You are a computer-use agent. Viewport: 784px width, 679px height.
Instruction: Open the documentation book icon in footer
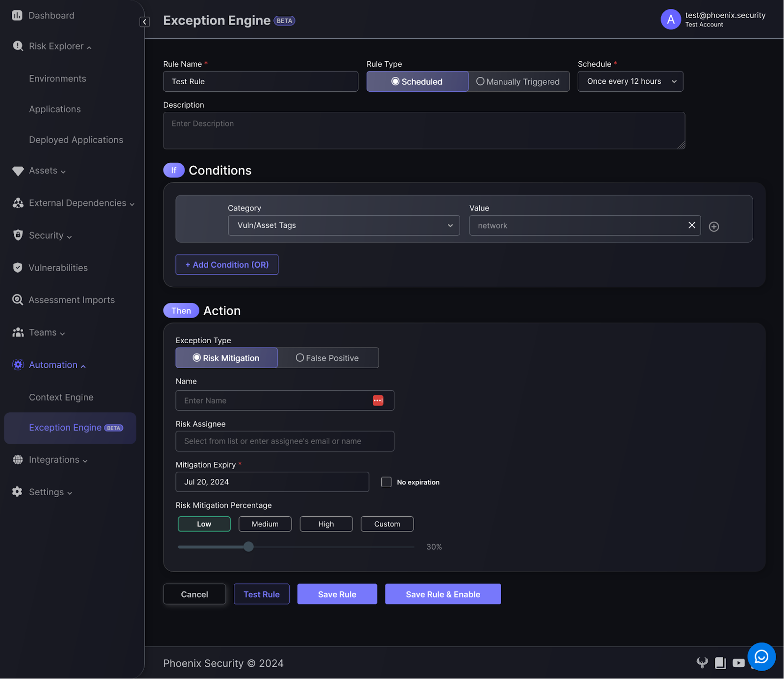coord(720,663)
